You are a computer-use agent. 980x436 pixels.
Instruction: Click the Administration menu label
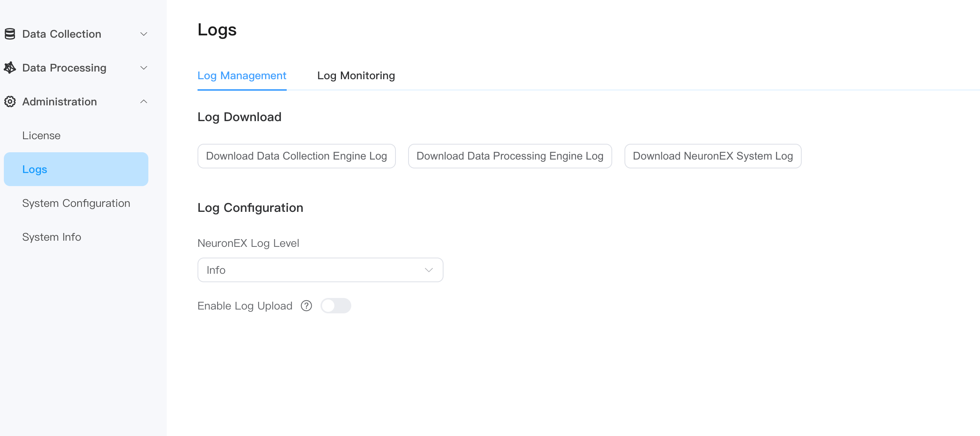click(60, 102)
